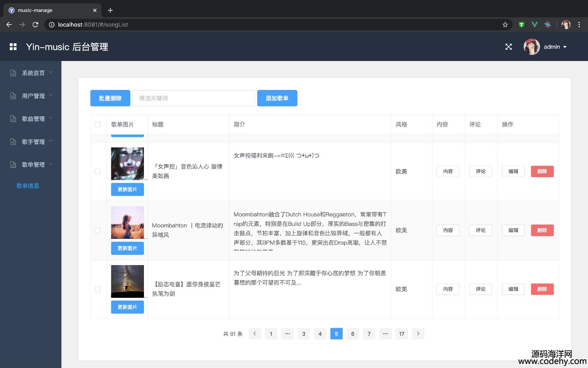588x368 pixels.
Task: Toggle the select-all checkbox in table header
Action: (98, 124)
